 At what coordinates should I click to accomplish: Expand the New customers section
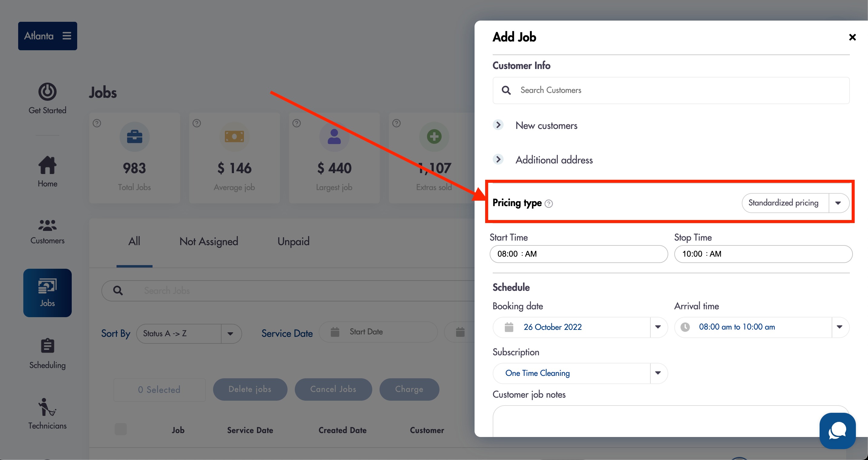point(498,125)
